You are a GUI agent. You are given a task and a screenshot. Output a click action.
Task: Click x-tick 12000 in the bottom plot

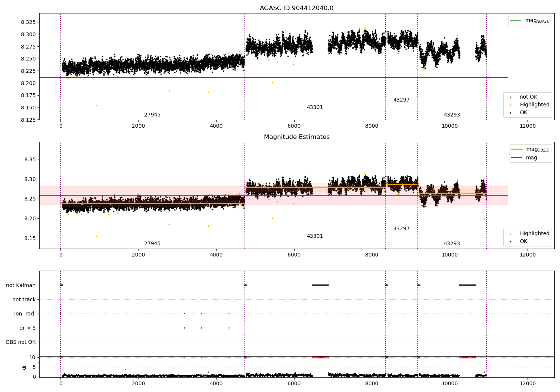[x=528, y=384]
